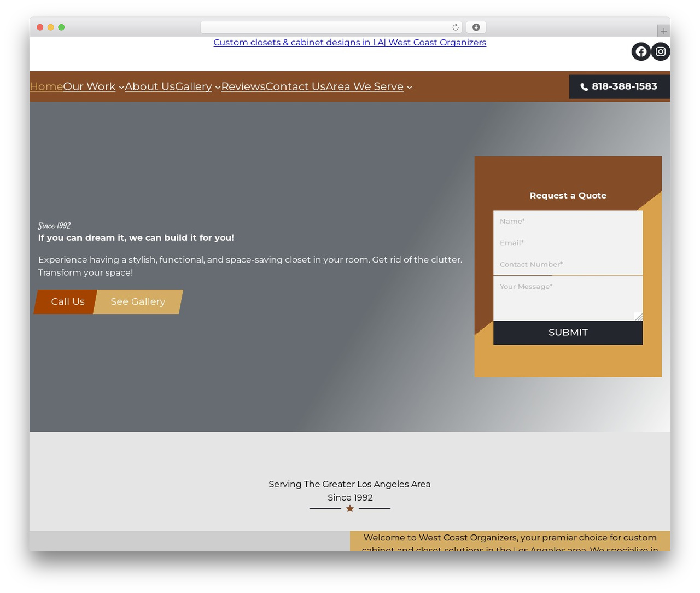Click the 'Request a Quote' heading
The width and height of the screenshot is (700, 593).
pos(568,195)
